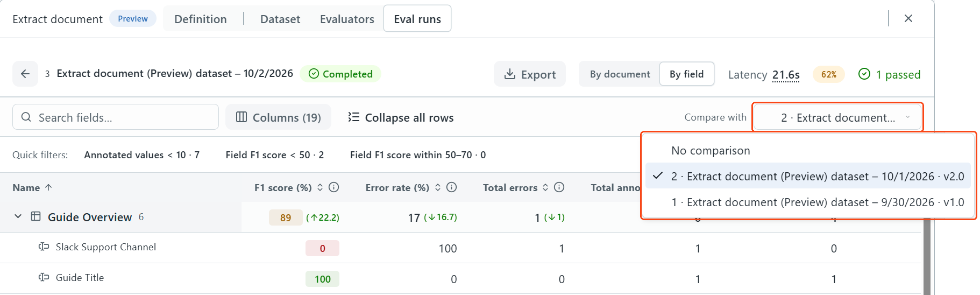Click the Guide Title field icon
The height and width of the screenshot is (295, 980).
pyautogui.click(x=44, y=277)
